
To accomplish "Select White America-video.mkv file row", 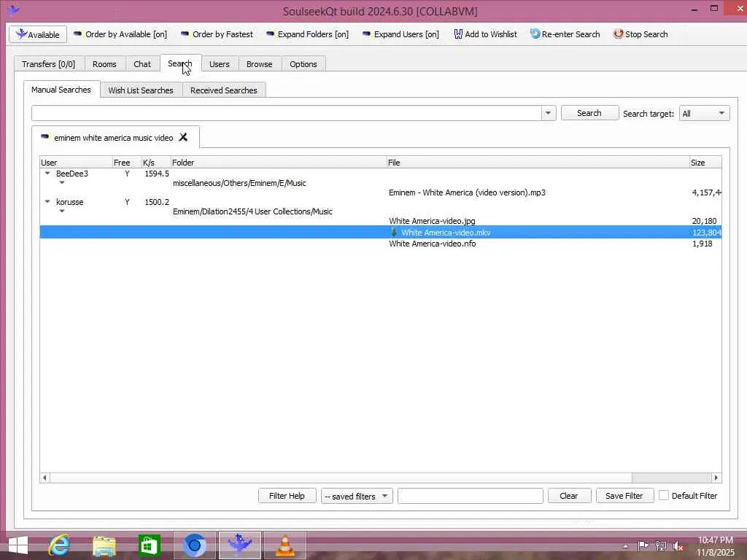I will click(x=381, y=233).
